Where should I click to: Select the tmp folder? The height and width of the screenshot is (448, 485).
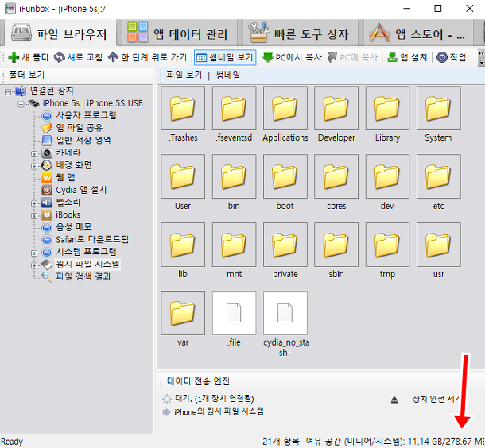point(387,245)
